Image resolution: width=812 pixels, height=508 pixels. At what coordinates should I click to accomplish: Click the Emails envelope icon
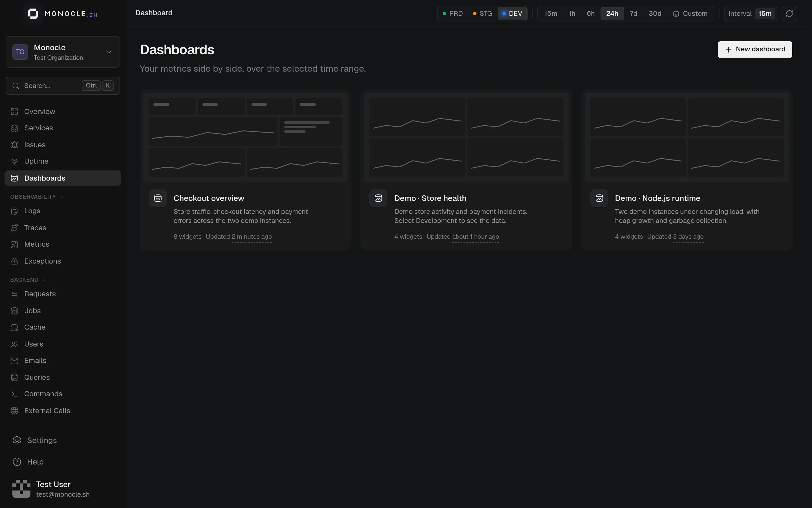pos(14,360)
